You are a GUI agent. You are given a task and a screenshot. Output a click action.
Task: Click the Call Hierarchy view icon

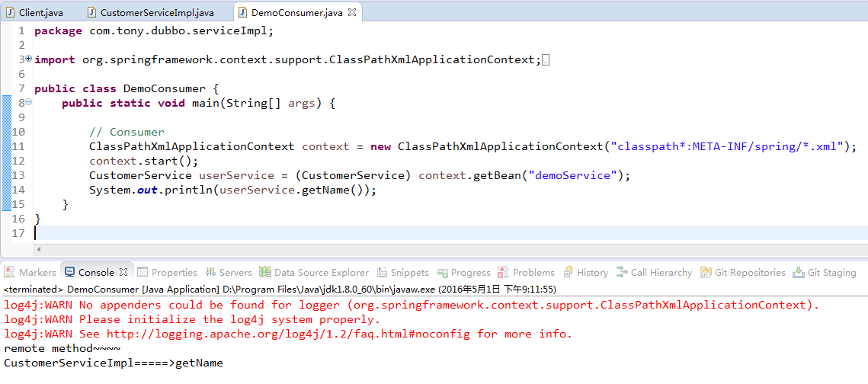(622, 272)
